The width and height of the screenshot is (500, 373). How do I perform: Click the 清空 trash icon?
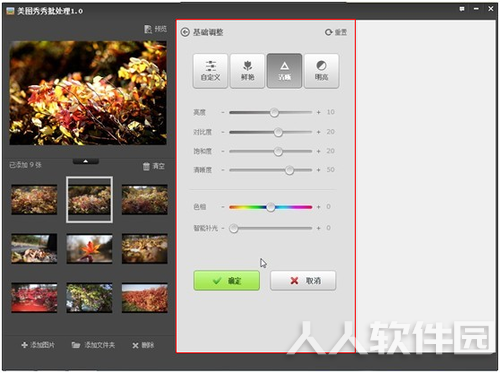tap(146, 166)
